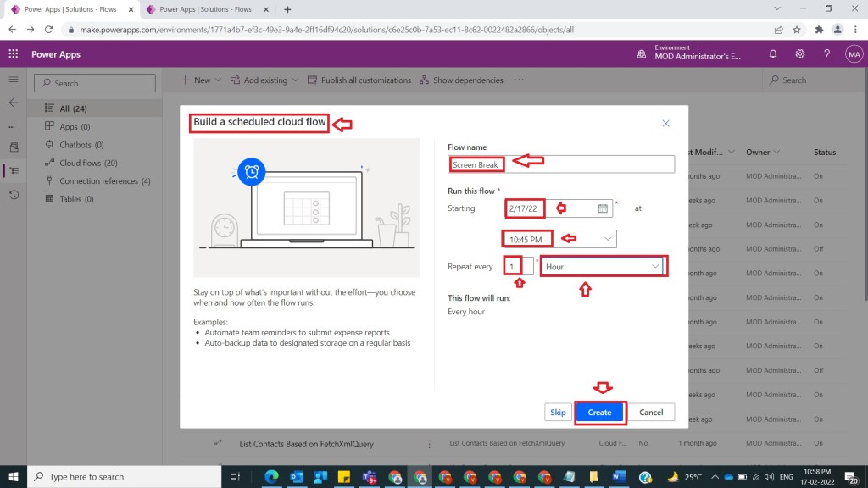Open the MA account avatar
Viewport: 868px width, 488px height.
click(x=853, y=54)
